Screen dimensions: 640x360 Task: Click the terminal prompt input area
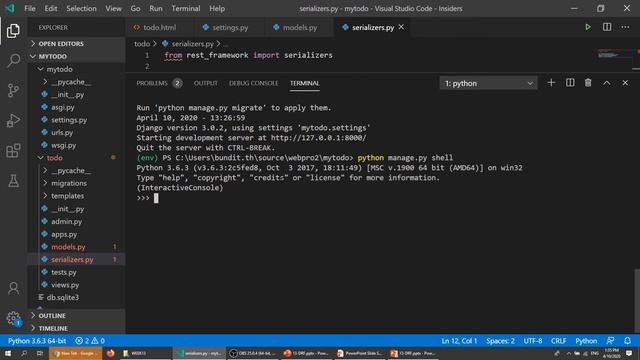click(156, 198)
